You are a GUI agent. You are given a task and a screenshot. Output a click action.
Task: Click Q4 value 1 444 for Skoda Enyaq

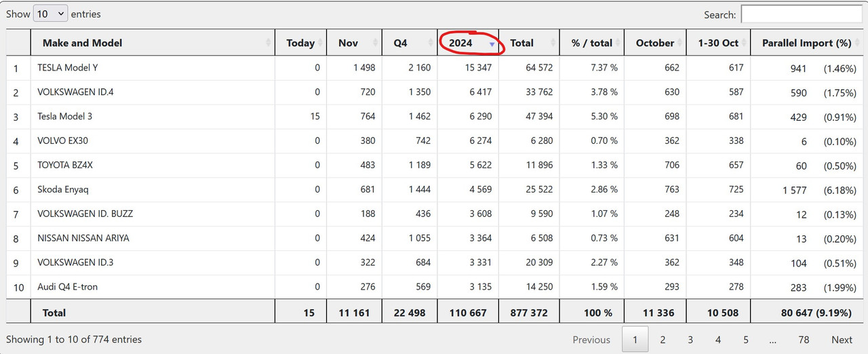(419, 190)
